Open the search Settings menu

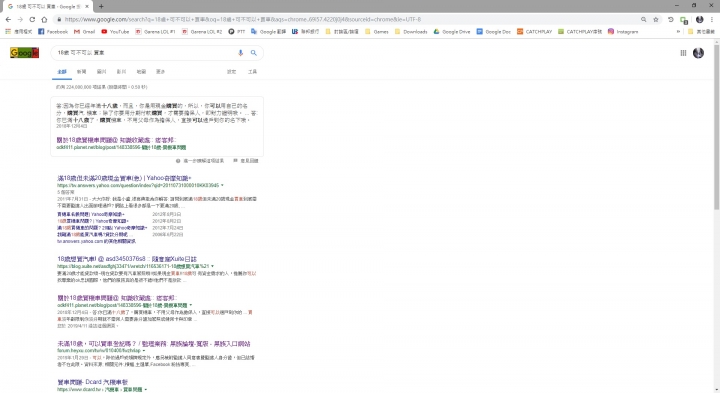231,72
